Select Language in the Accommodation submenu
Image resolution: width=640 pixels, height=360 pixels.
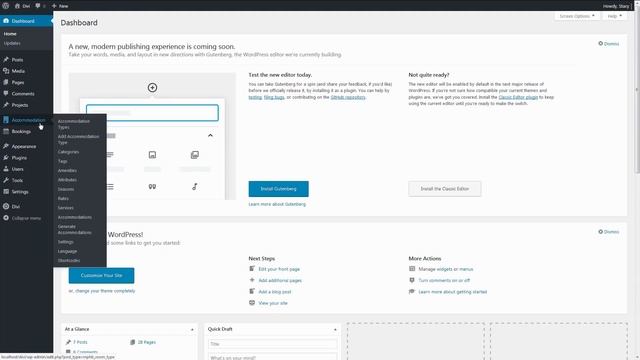(x=67, y=251)
